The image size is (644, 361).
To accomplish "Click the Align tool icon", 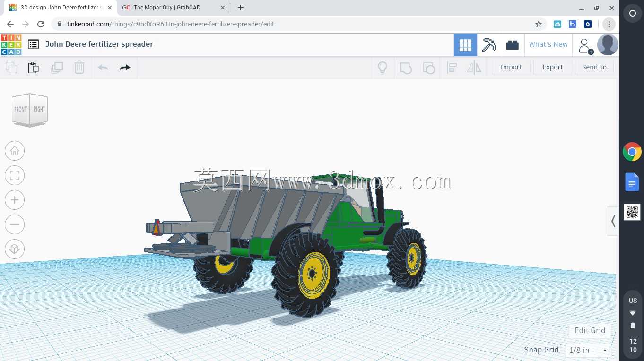I will 452,68.
